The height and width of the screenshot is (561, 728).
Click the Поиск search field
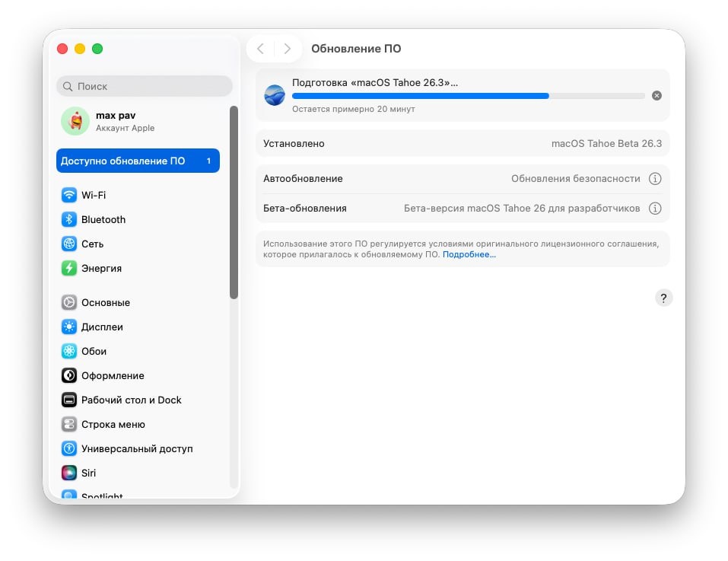coord(145,86)
